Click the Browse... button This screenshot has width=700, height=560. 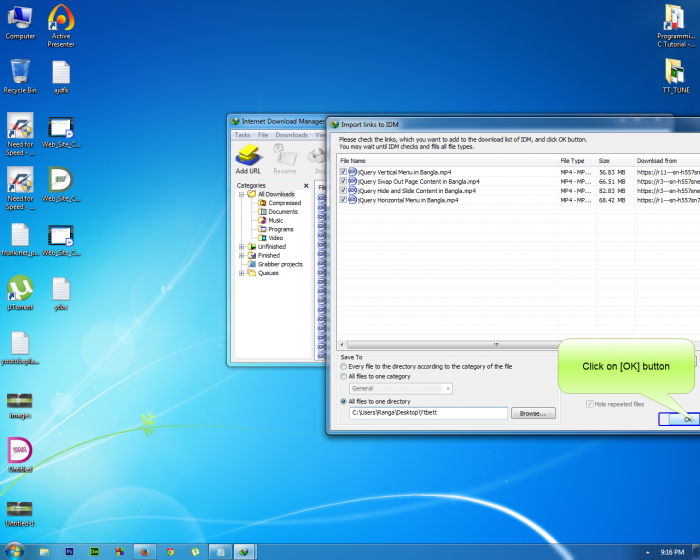pos(533,413)
